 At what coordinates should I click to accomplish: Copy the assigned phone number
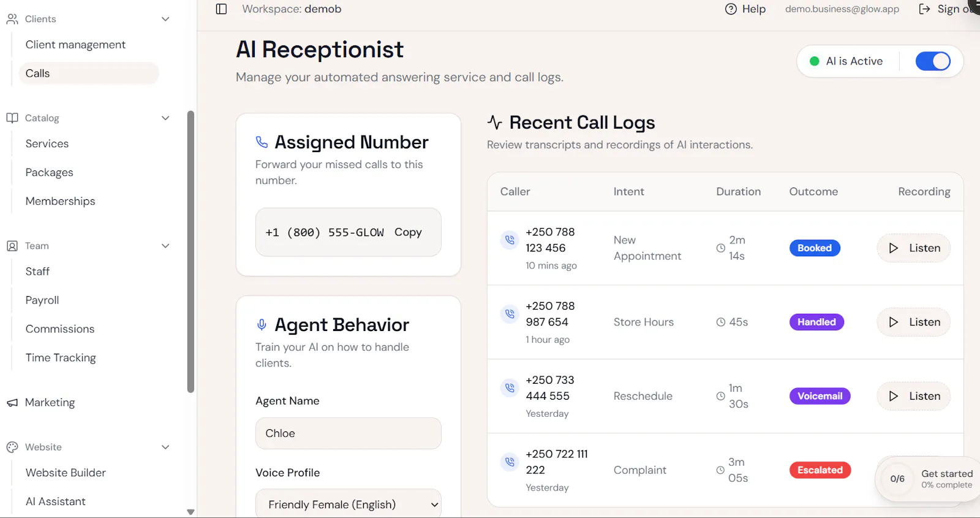coord(408,232)
